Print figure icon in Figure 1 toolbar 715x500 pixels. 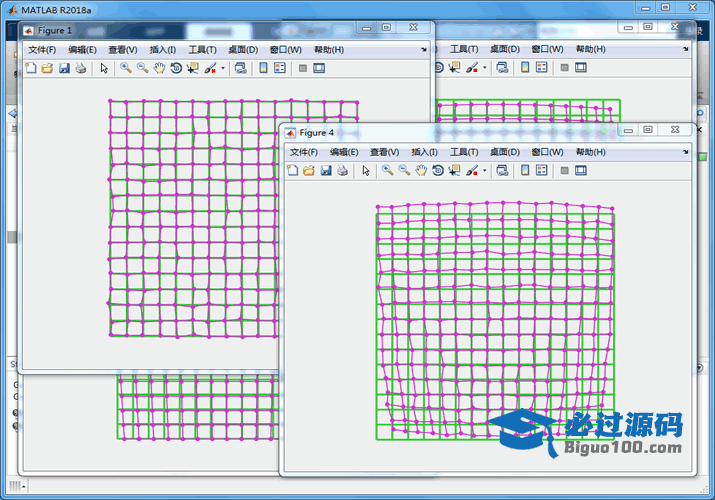pyautogui.click(x=81, y=68)
